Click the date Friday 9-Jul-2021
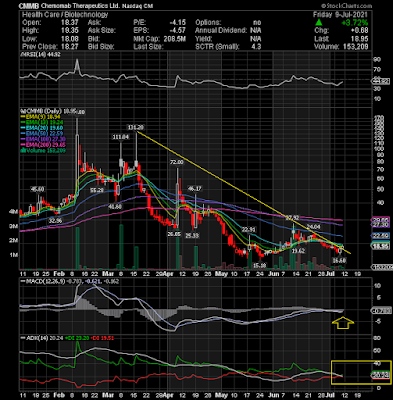This screenshot has height=400, width=393. point(340,15)
